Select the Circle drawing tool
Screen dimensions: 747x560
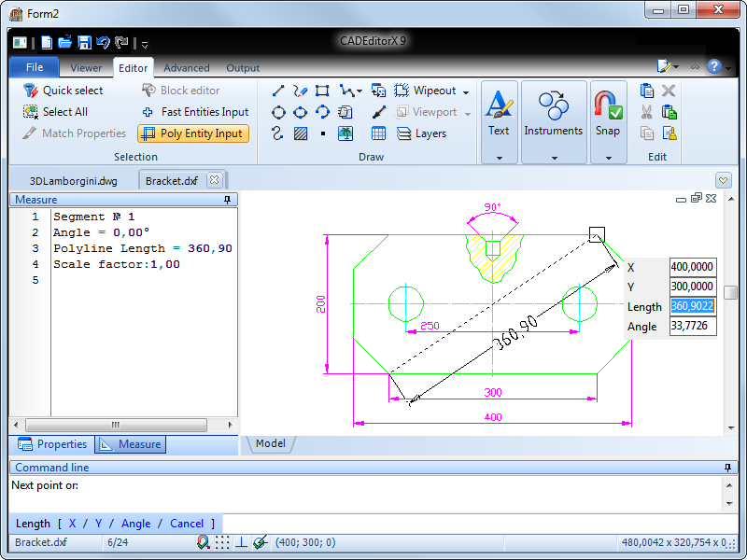278,112
